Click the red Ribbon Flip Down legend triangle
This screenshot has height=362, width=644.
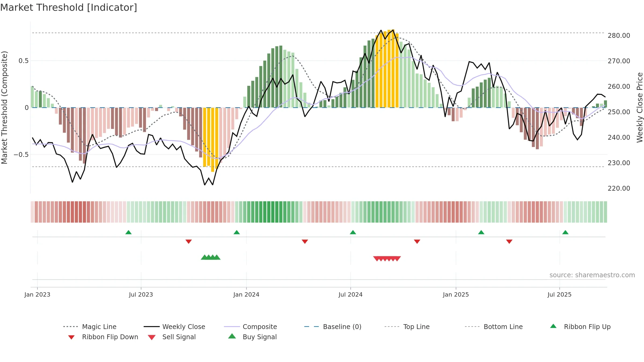[x=71, y=337]
